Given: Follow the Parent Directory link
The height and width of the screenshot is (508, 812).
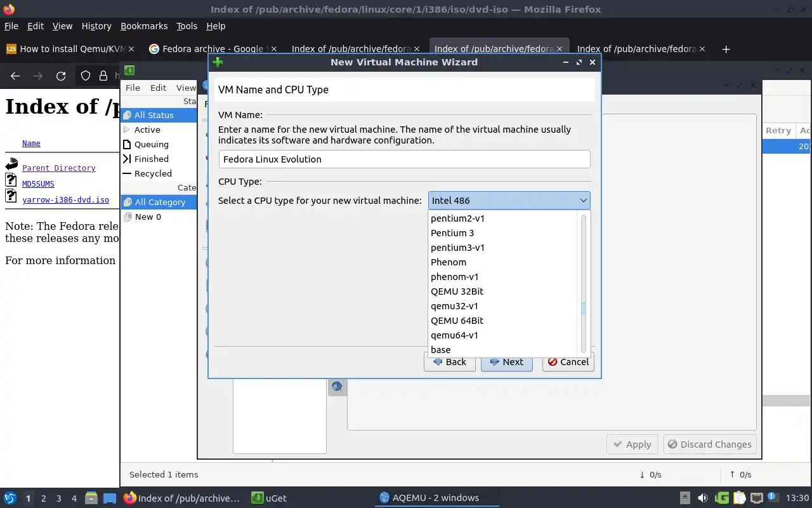Looking at the screenshot, I should (x=59, y=168).
